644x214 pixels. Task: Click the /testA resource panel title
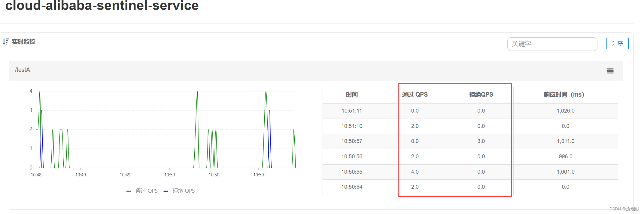point(23,70)
